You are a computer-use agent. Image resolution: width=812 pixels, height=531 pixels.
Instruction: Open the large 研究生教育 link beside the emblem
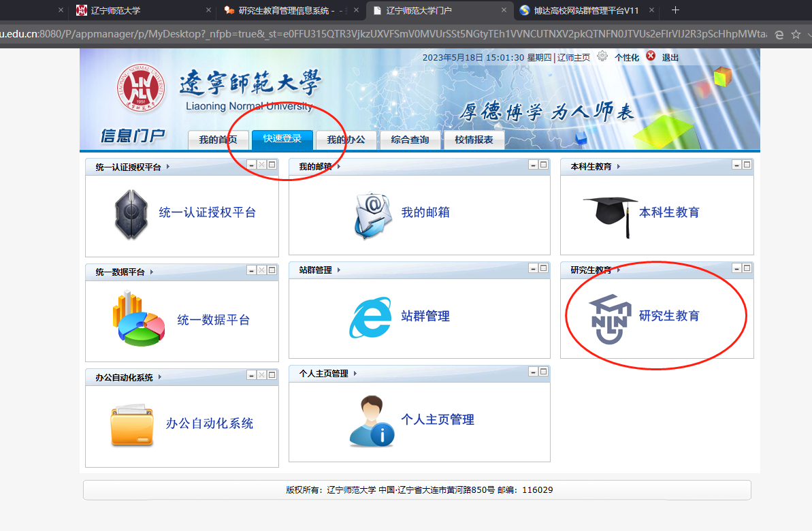669,316
